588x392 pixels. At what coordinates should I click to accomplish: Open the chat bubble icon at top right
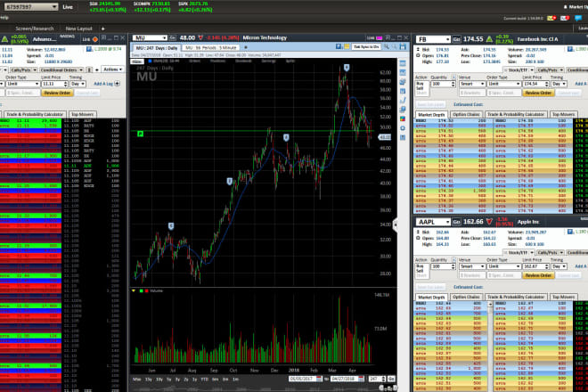pos(578,18)
